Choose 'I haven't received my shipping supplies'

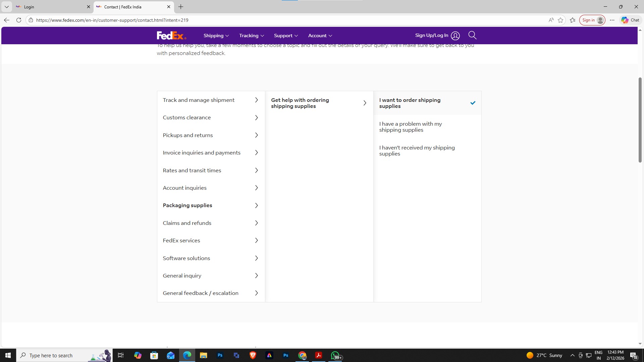click(x=417, y=150)
